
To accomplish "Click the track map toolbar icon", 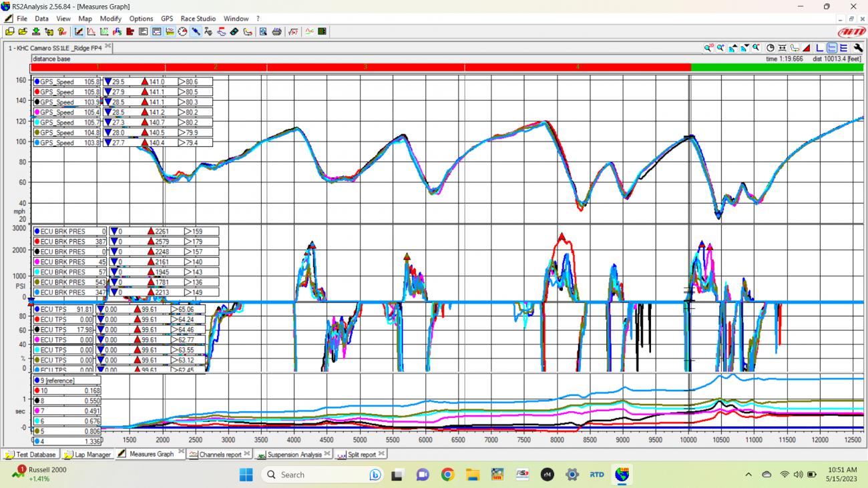I will pos(248,31).
